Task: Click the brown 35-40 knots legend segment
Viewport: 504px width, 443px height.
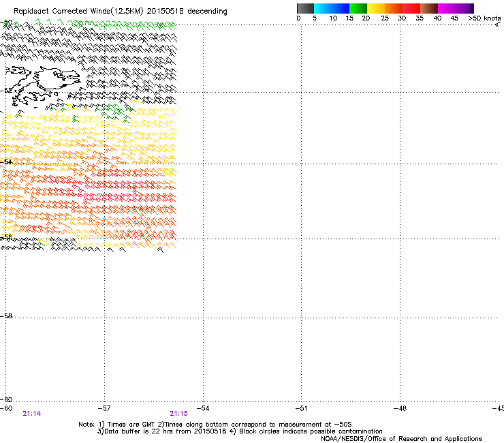Action: click(429, 8)
